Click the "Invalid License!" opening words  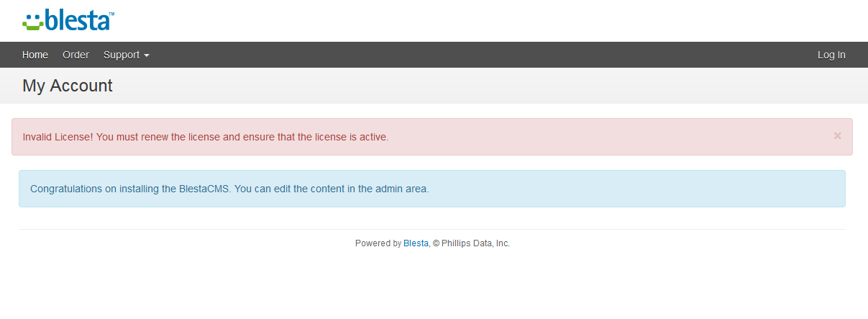58,137
